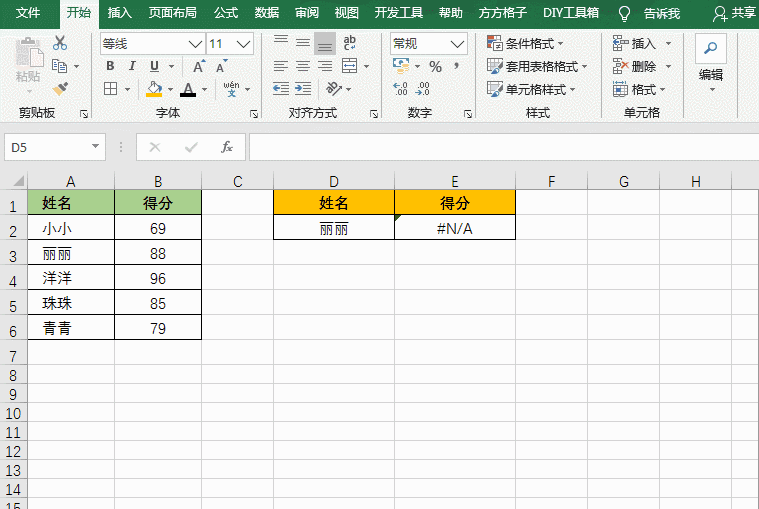Click the Paste clipboard icon
The image size is (759, 509).
(x=28, y=52)
